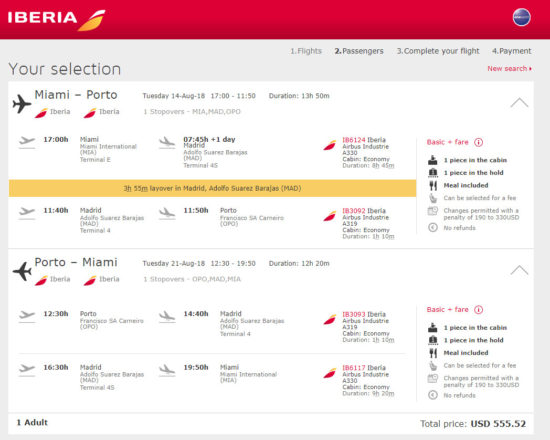Click the Madrid layover yellow banner
Viewport: 550px width, 440px height.
213,188
